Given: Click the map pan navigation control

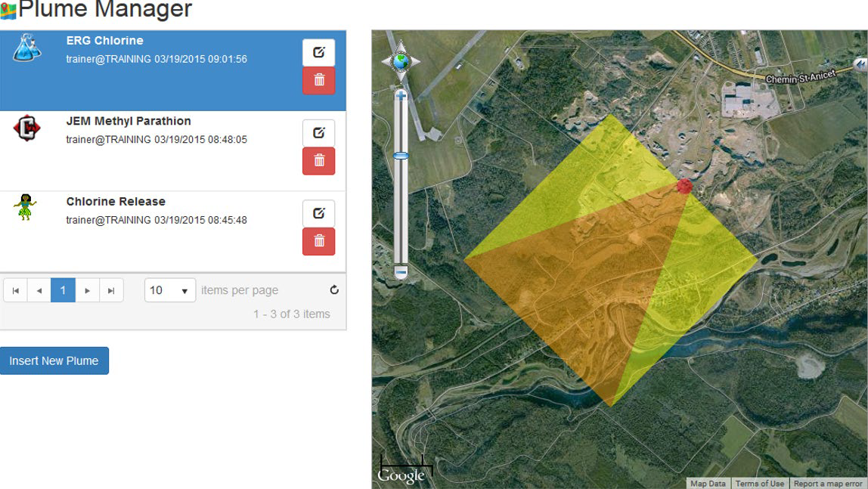Looking at the screenshot, I should 401,61.
